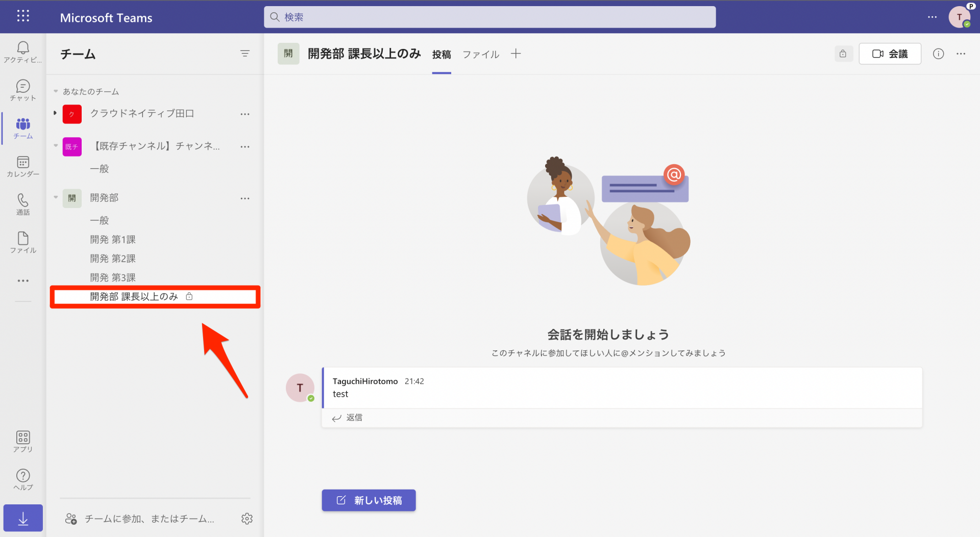Click the team list filter icon
Image resolution: width=980 pixels, height=537 pixels.
click(245, 53)
